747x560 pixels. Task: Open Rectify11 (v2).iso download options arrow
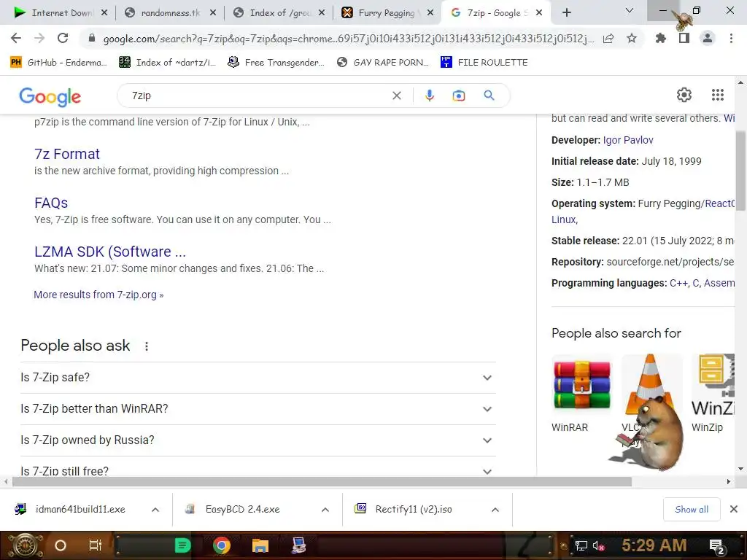pos(495,510)
